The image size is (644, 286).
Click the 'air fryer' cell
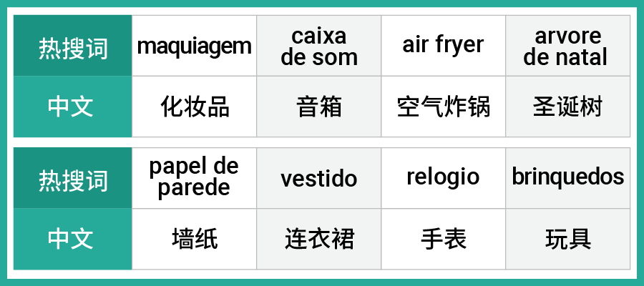[443, 46]
